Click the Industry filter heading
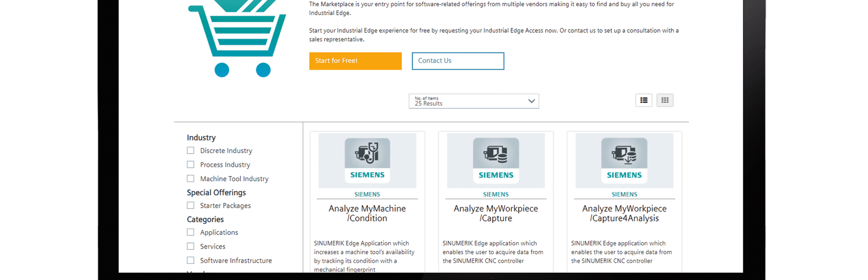This screenshot has width=868, height=280. click(201, 137)
